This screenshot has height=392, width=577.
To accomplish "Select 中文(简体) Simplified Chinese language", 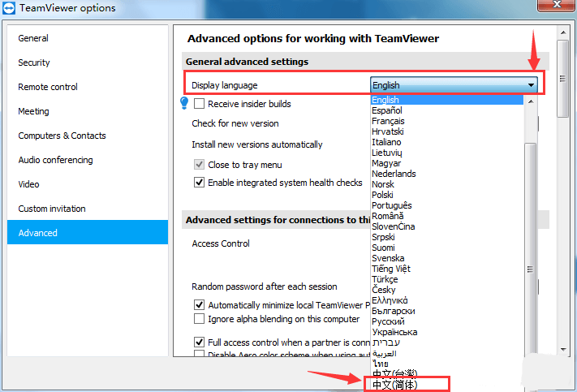I will tap(446, 385).
